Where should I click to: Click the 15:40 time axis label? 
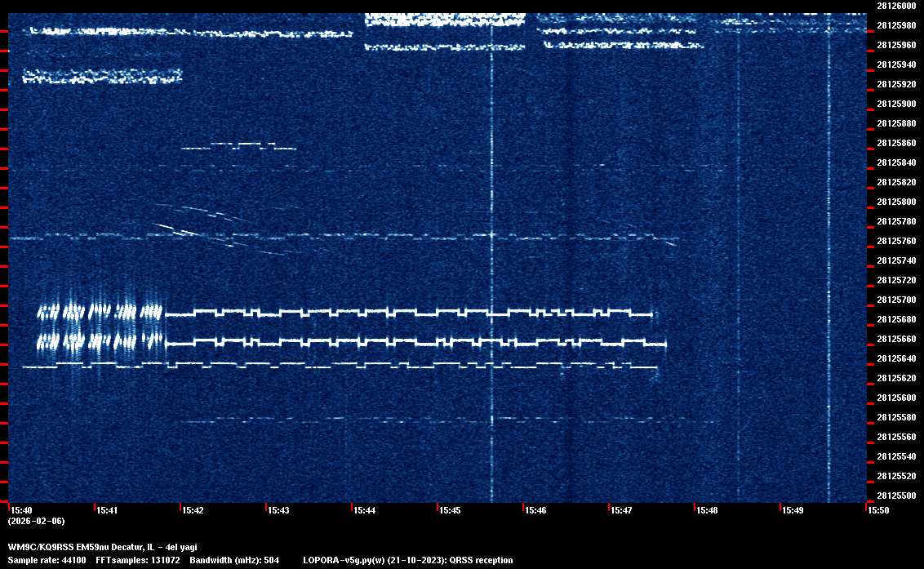[x=20, y=510]
